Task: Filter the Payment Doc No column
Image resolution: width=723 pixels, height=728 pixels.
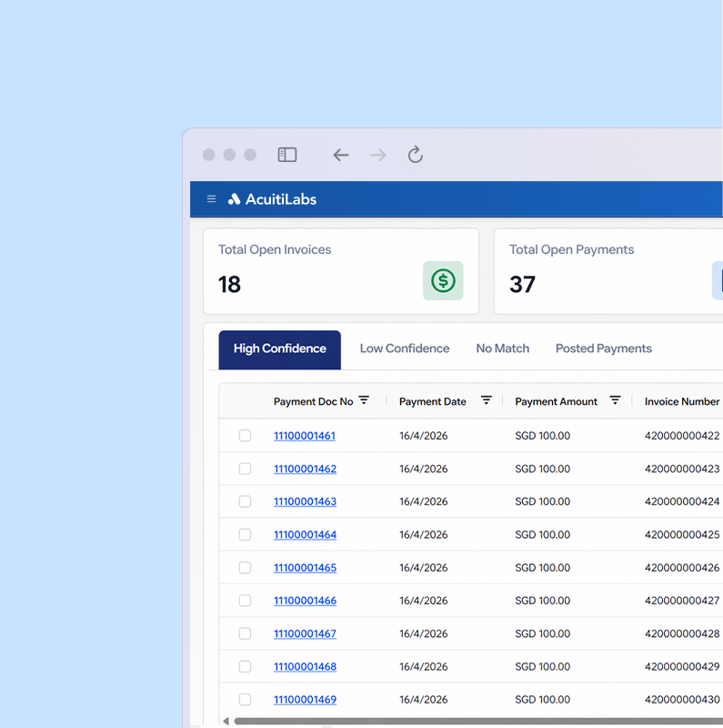Action: pyautogui.click(x=365, y=400)
